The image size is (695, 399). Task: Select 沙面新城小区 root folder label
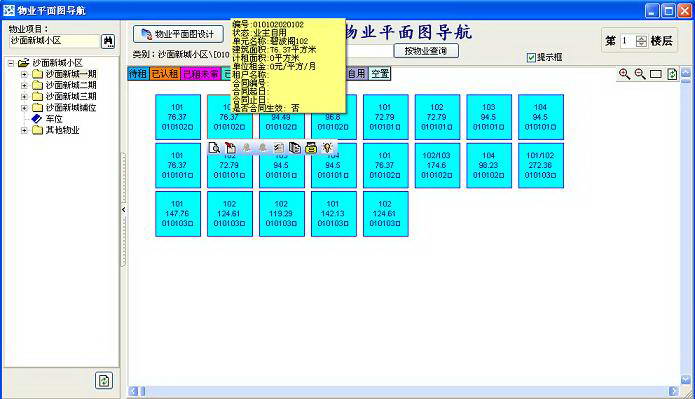click(58, 63)
